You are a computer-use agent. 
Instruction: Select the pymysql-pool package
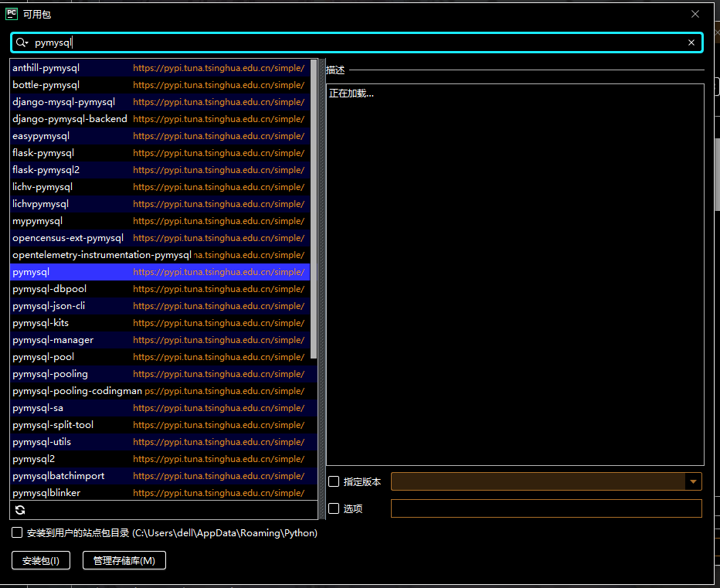(160, 357)
